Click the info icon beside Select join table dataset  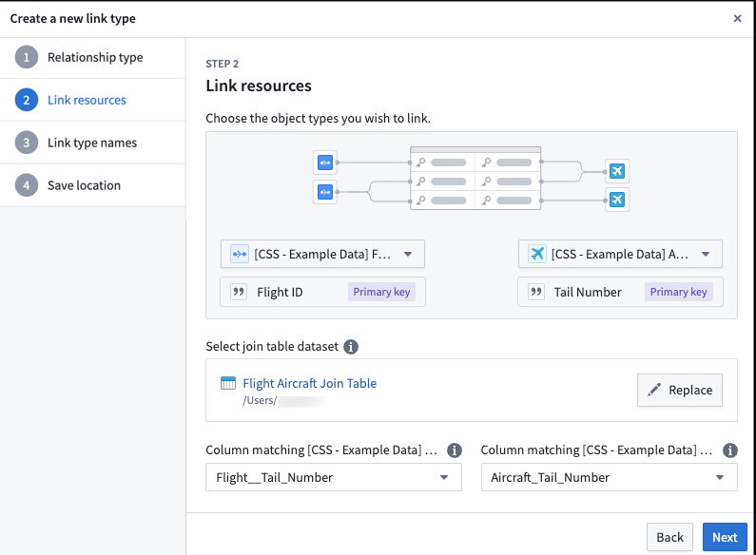[x=351, y=346]
